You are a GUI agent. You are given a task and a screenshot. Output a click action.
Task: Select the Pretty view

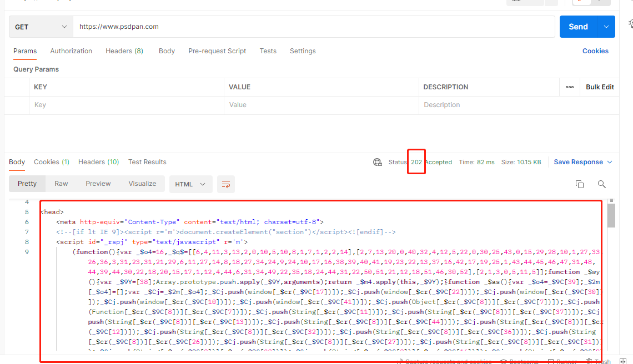(x=27, y=184)
